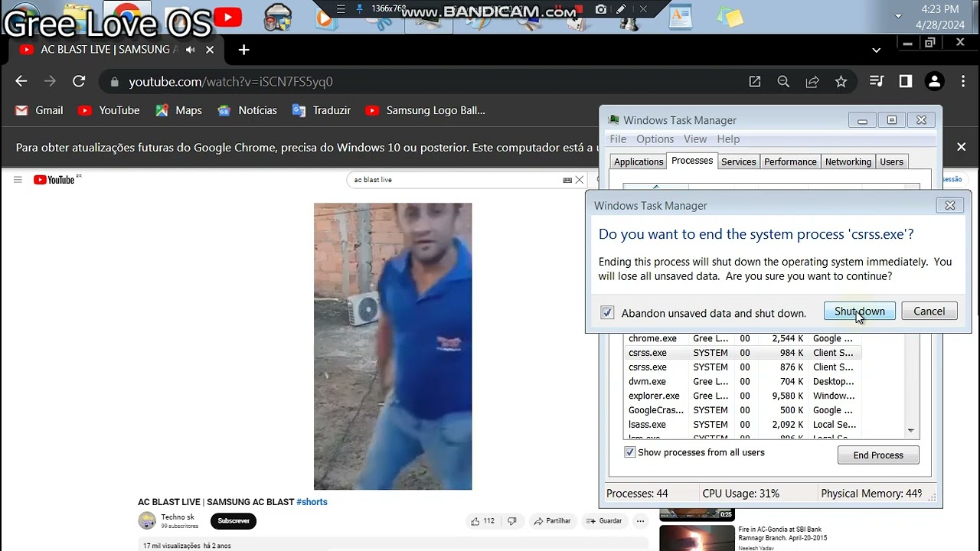Viewport: 980px width, 551px height.
Task: Click the Subscrever subscribe button
Action: point(234,521)
